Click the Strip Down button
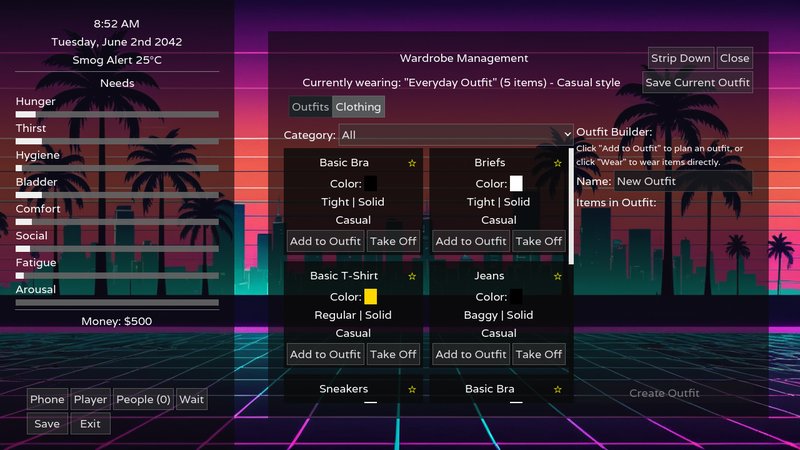800x450 pixels. click(681, 58)
